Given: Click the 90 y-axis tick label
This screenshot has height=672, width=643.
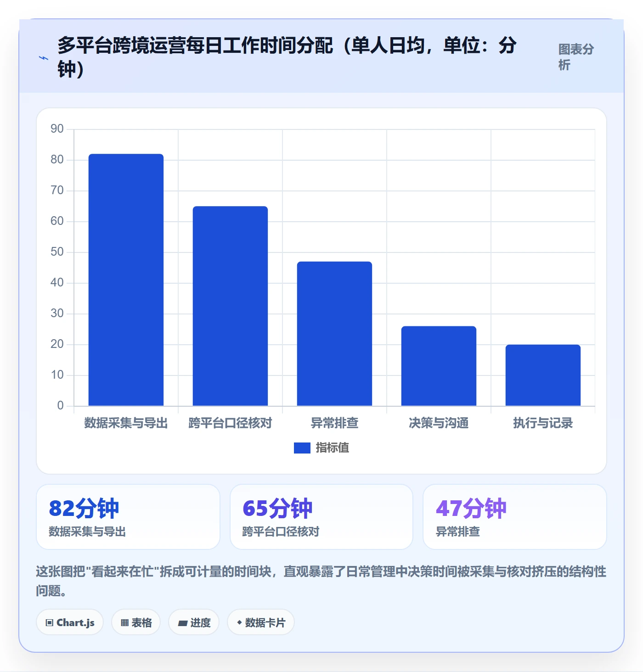Looking at the screenshot, I should click(57, 129).
